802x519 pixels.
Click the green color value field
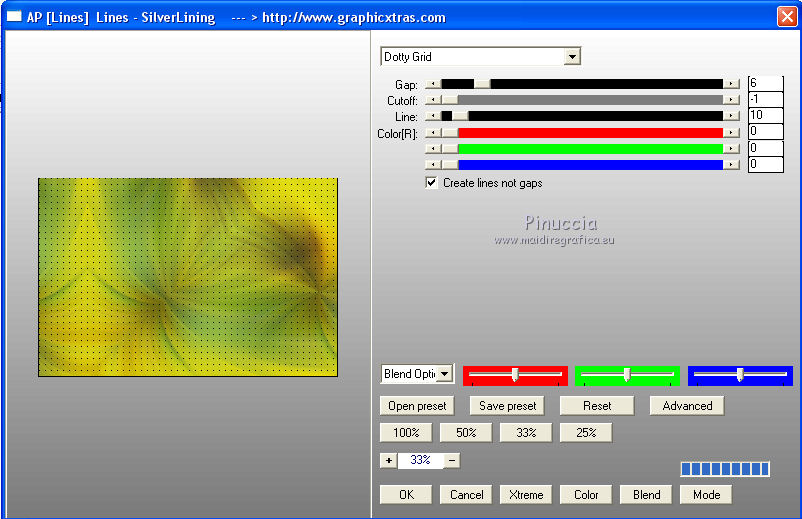click(765, 148)
